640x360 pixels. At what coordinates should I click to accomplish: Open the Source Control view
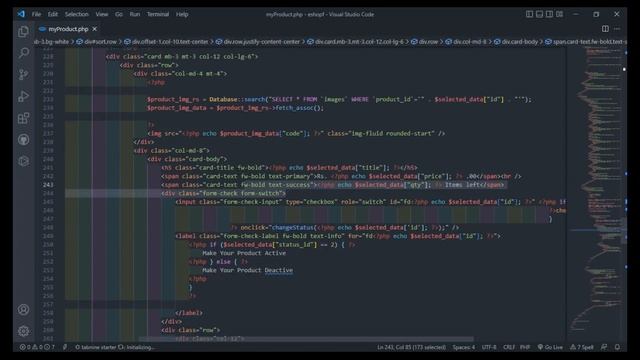pos(23,74)
